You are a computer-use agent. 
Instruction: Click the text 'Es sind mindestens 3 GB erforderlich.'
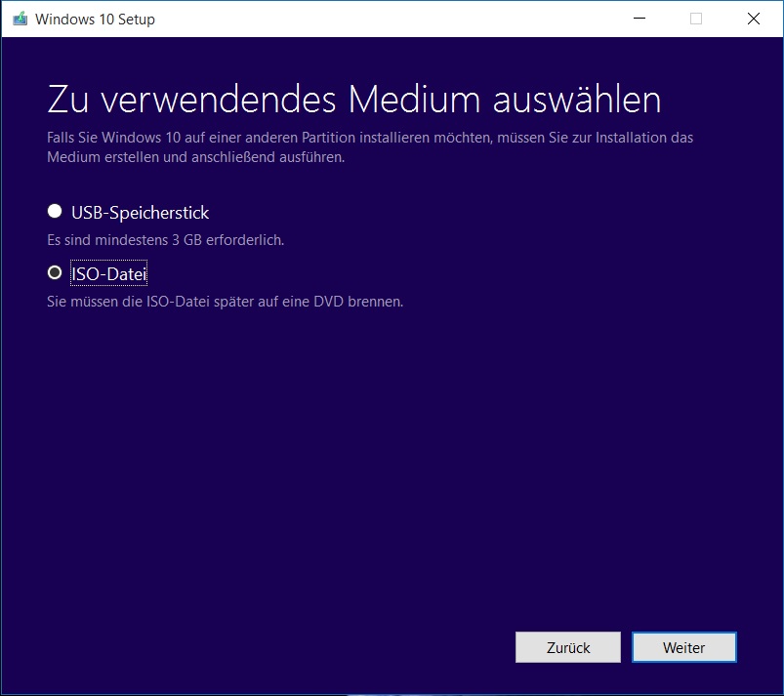click(x=166, y=240)
